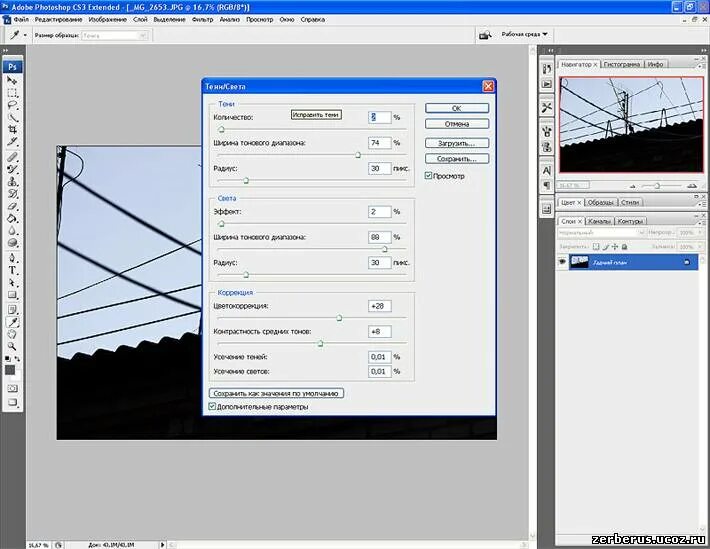Image resolution: width=710 pixels, height=549 pixels.
Task: Toggle lock all in Layers panel
Action: click(x=624, y=247)
